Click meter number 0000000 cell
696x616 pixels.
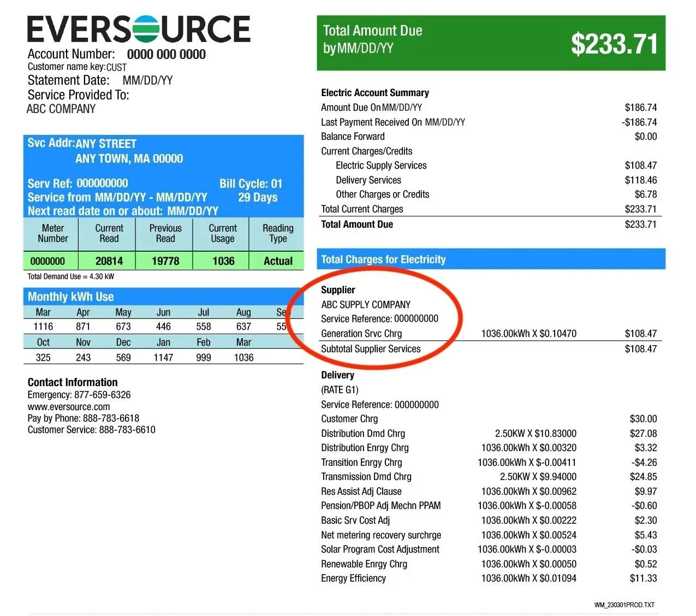(47, 261)
